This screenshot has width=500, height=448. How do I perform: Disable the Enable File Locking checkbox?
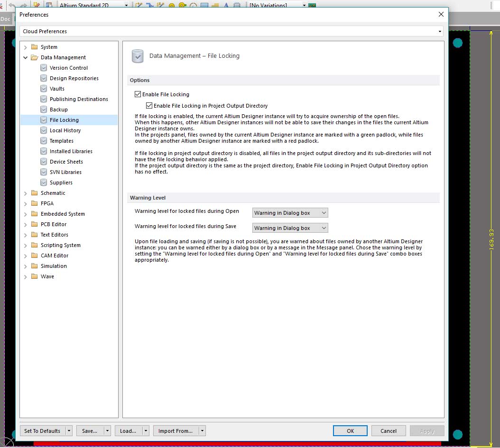138,94
